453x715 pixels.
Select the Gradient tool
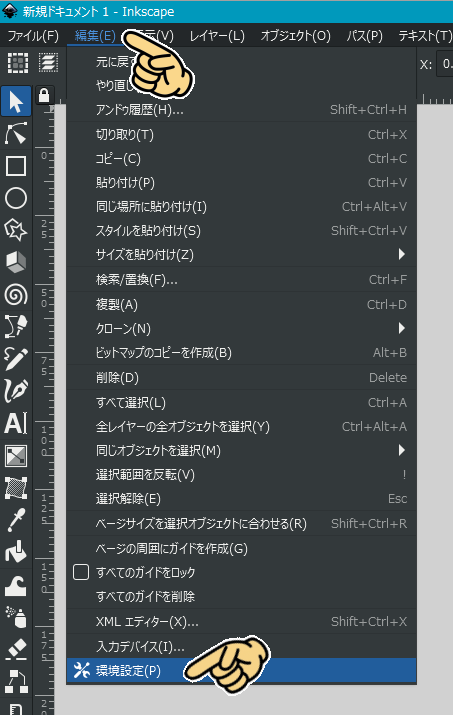point(16,456)
